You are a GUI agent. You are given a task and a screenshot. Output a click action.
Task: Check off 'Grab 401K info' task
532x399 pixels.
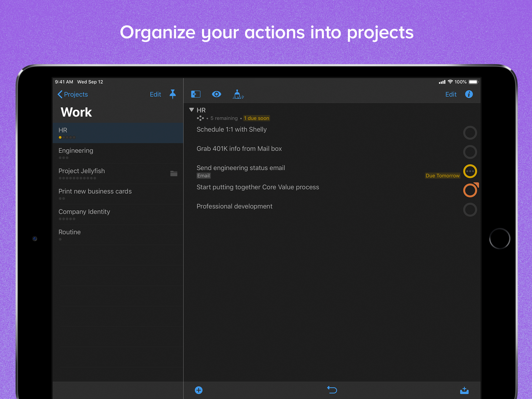click(x=470, y=152)
